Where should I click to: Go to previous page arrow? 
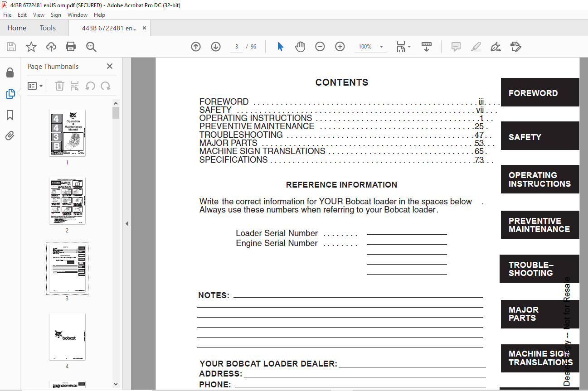point(196,47)
